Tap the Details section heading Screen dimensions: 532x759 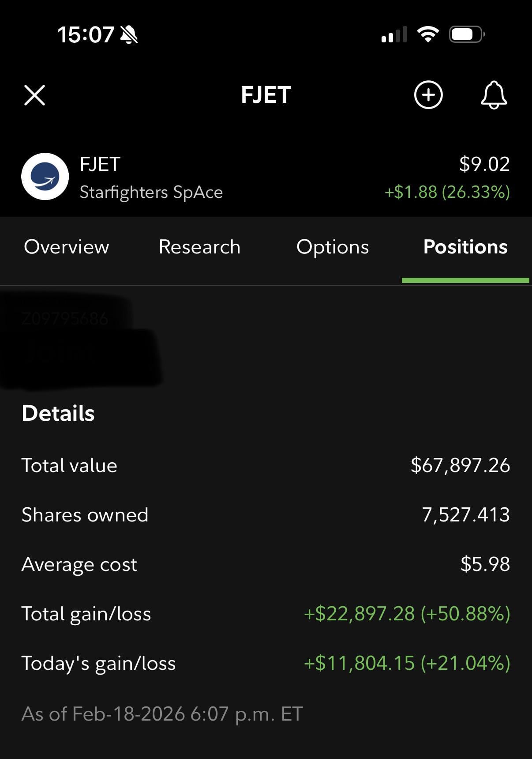(x=58, y=413)
